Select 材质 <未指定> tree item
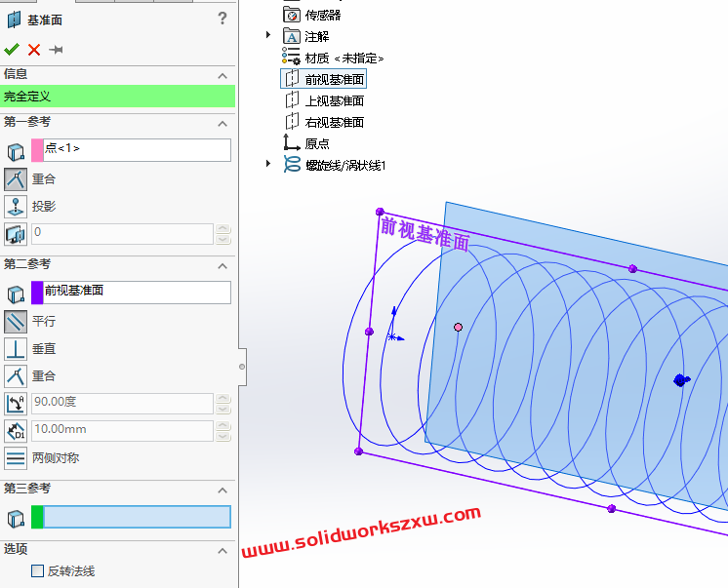The image size is (728, 588). tap(344, 59)
